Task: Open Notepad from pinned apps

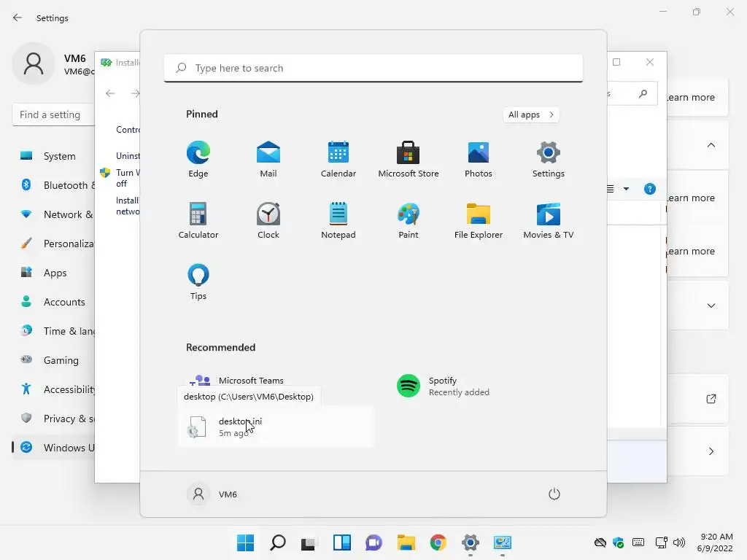Action: click(338, 220)
